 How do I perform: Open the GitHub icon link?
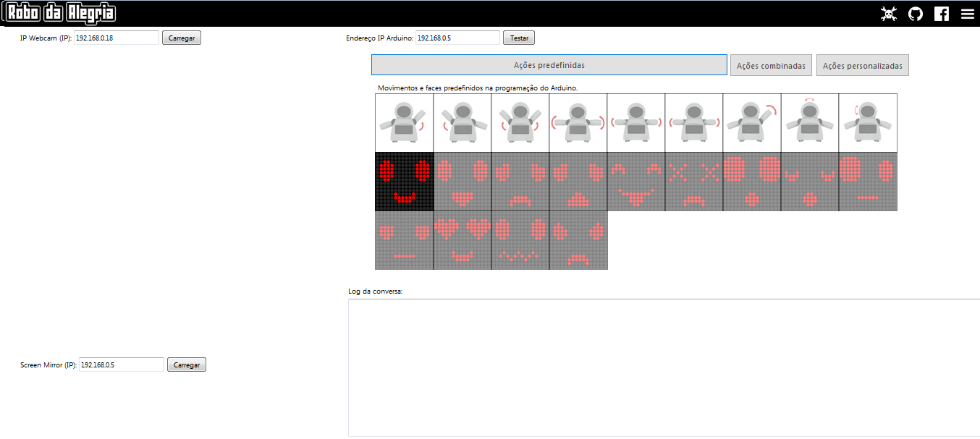(x=916, y=14)
